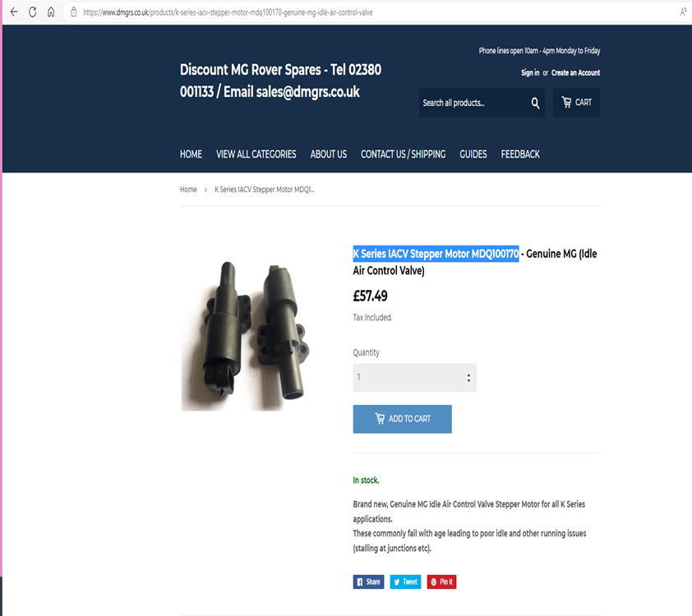The width and height of the screenshot is (692, 616).
Task: Click ADD TO CART button
Action: tap(402, 419)
